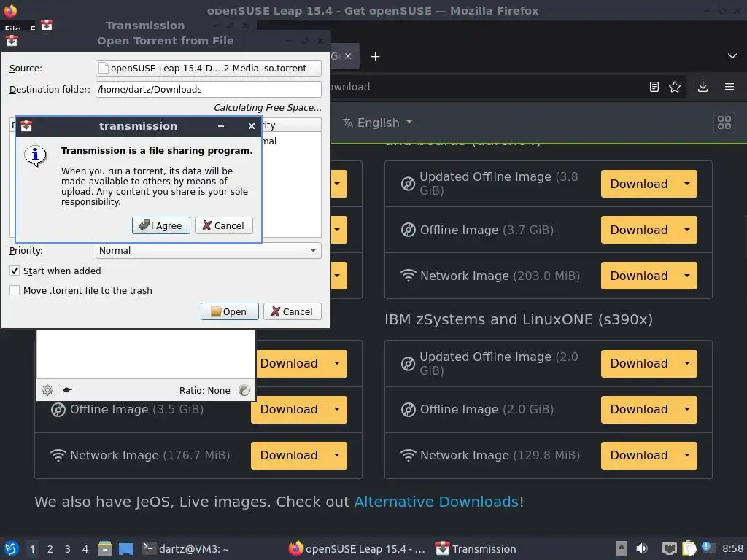Open Firefox new tab plus button
This screenshot has width=747, height=560.
pyautogui.click(x=376, y=57)
